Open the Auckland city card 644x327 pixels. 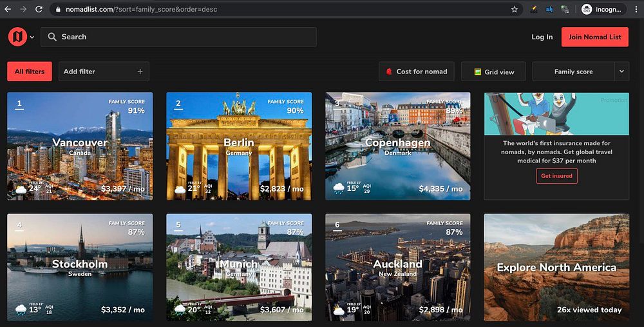point(397,268)
